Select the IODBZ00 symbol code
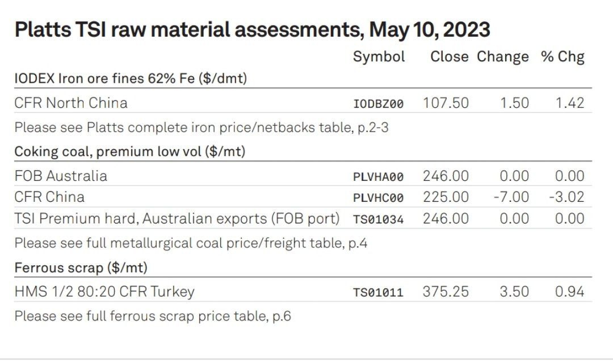Viewport: 613px width, 364px height. click(378, 104)
